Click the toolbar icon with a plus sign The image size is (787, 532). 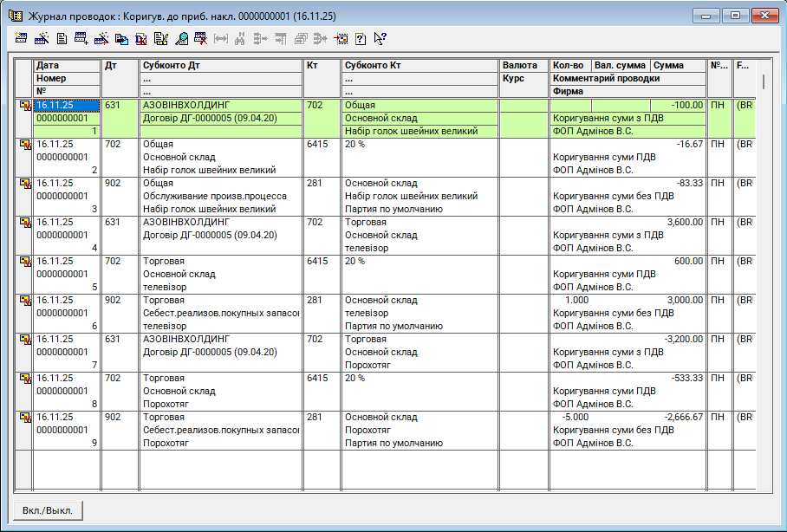click(x=81, y=38)
